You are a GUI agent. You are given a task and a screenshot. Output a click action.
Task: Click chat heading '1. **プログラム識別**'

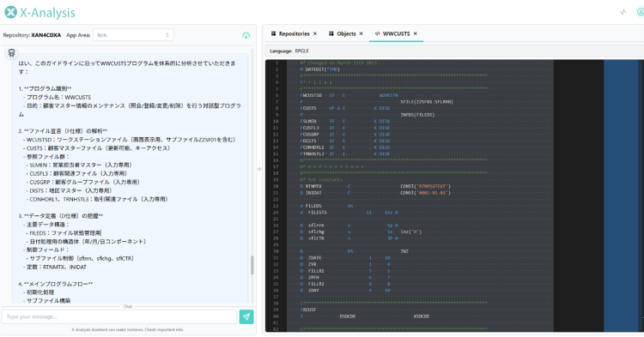pyautogui.click(x=46, y=88)
